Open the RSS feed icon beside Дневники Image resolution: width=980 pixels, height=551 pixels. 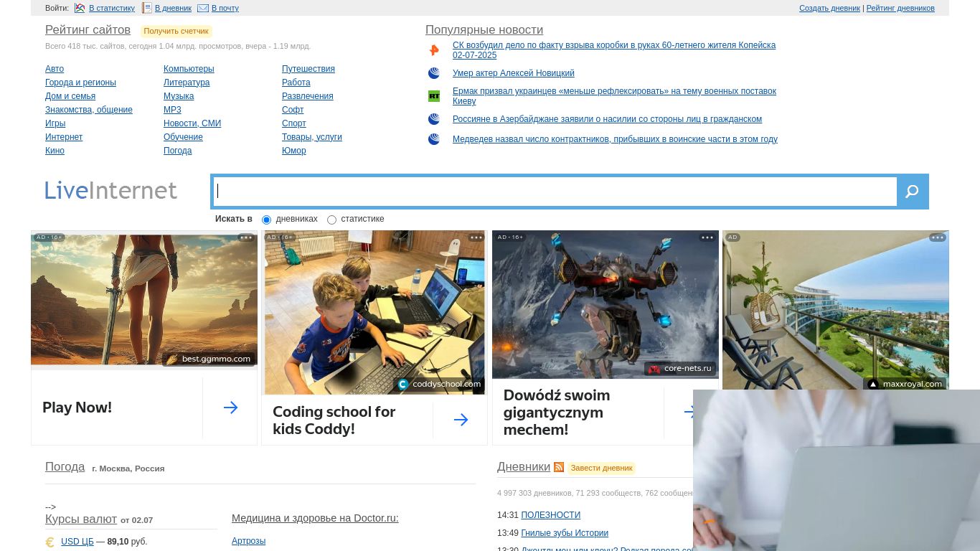point(559,467)
